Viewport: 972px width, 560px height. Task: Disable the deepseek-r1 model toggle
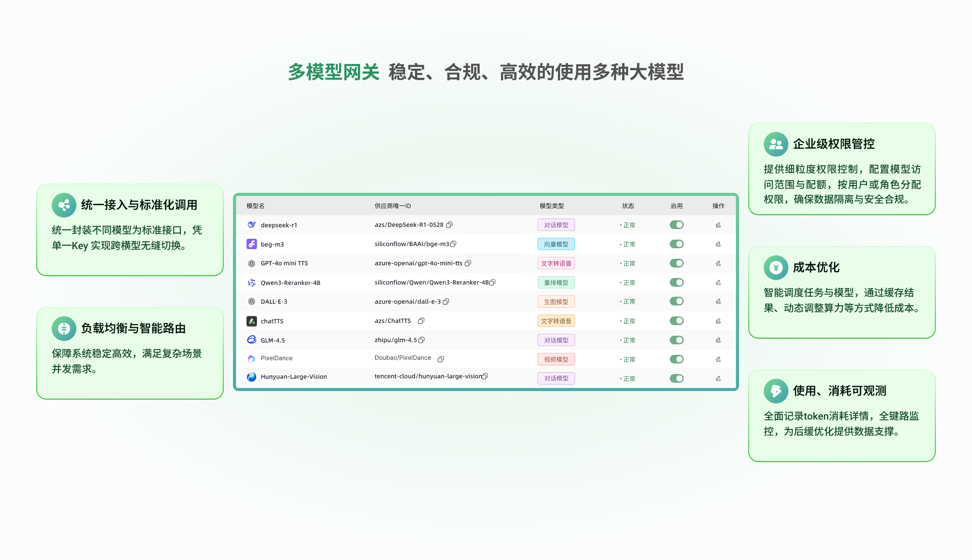pyautogui.click(x=677, y=225)
